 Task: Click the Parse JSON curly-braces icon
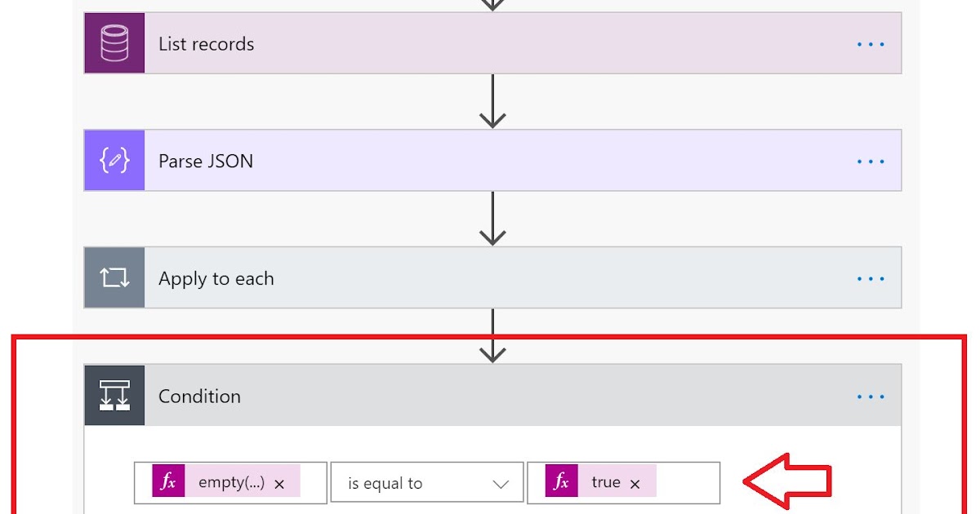[x=114, y=160]
